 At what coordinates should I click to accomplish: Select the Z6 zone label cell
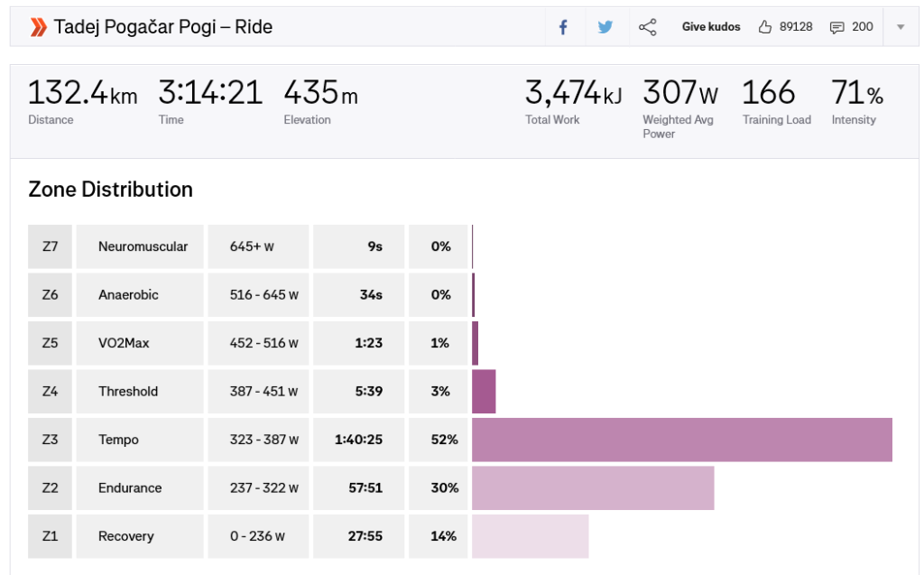[50, 294]
